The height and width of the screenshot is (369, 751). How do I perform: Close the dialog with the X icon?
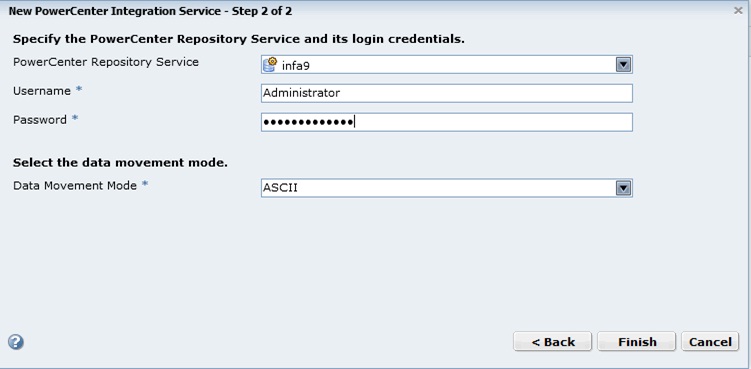tap(738, 11)
